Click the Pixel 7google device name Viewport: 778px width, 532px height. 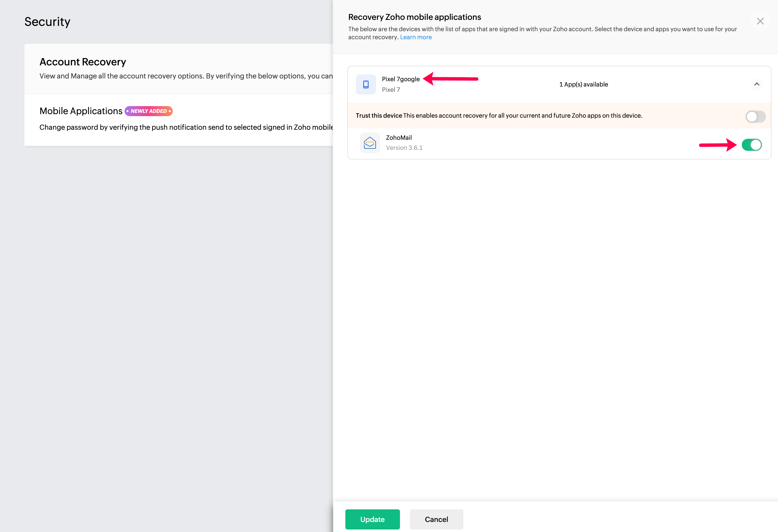(401, 79)
